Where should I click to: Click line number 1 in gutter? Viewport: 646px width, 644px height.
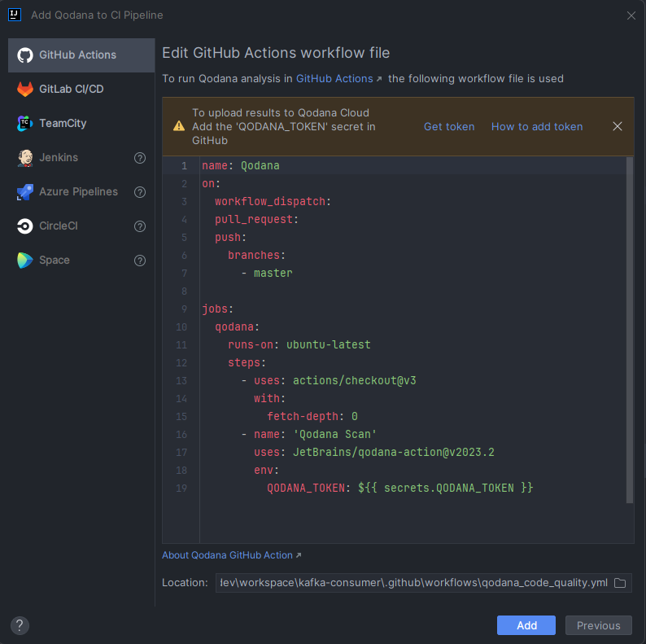click(x=184, y=166)
